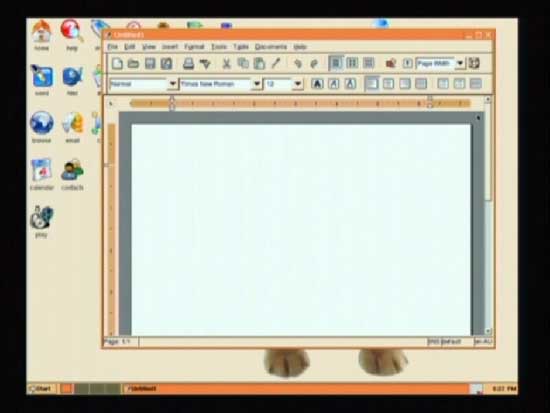Open the Times New Roman font dropdown arrow
Viewport: 550px width, 413px height.
point(257,84)
